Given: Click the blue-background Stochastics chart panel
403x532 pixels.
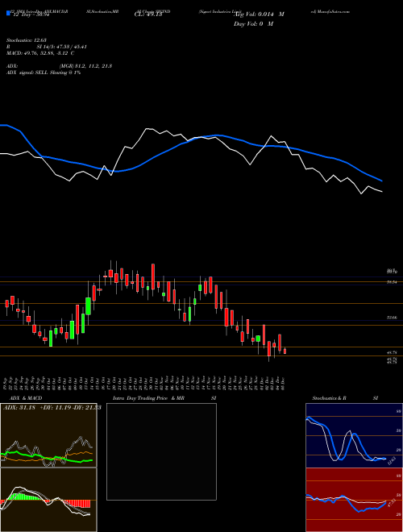Looking at the screenshot, I should [354, 435].
